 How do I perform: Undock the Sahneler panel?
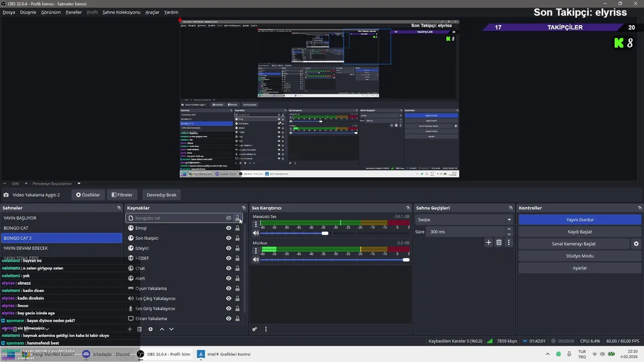point(119,208)
